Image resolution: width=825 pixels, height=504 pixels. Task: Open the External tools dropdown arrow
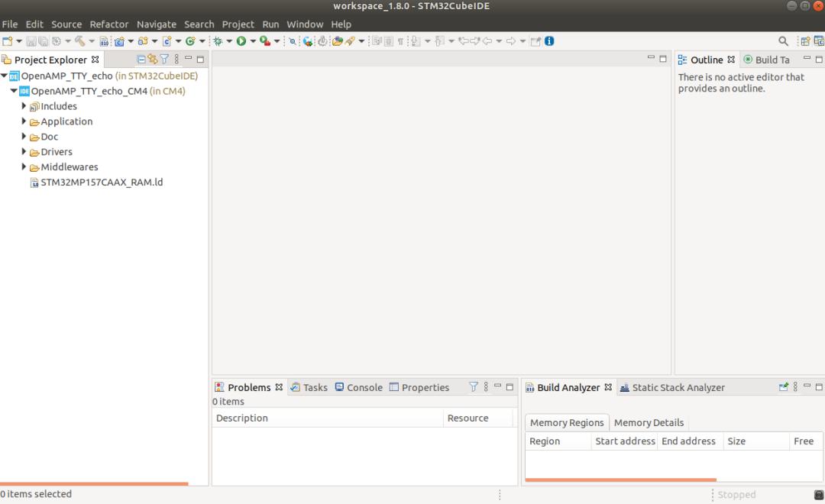(277, 41)
